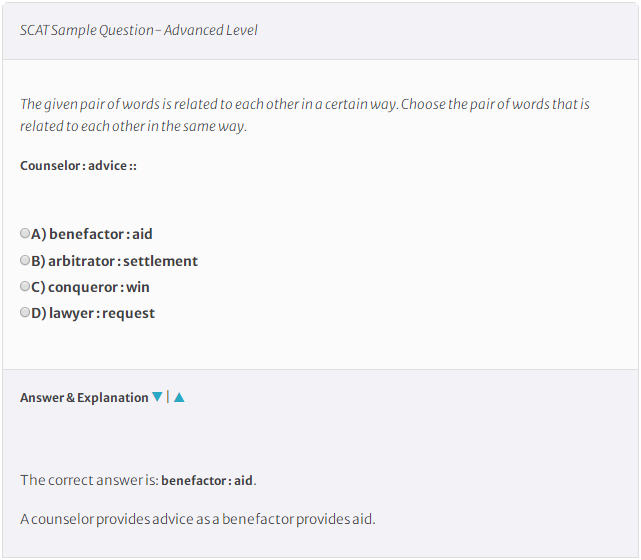
Task: Click the 'SCAT Sample Question' title text
Action: 87,30
